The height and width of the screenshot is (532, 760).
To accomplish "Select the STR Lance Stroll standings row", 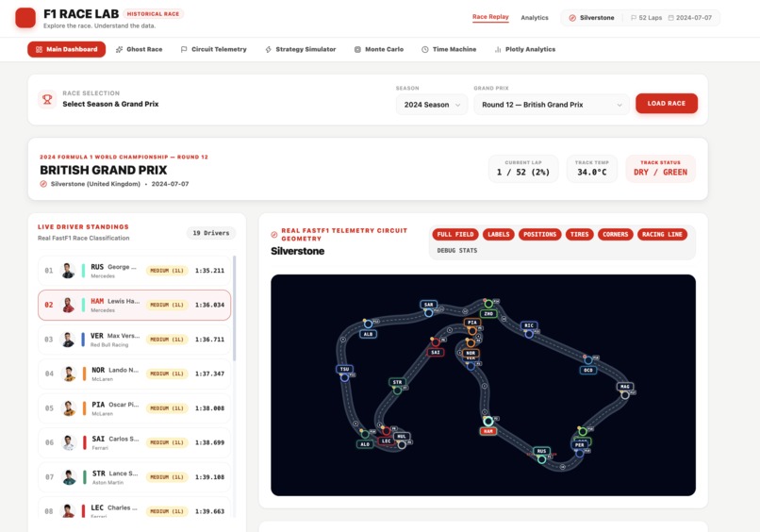I will (134, 477).
